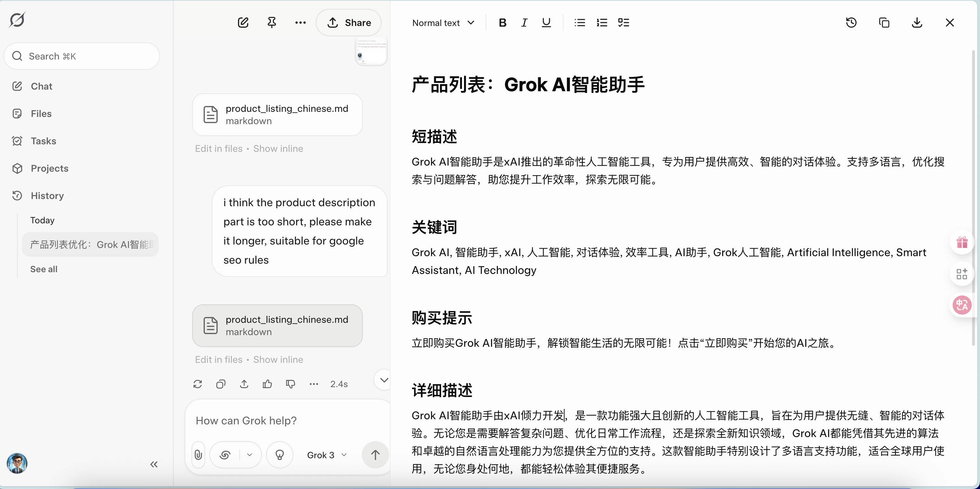Image resolution: width=980 pixels, height=489 pixels.
Task: Open Normal text style dropdown
Action: [x=443, y=23]
